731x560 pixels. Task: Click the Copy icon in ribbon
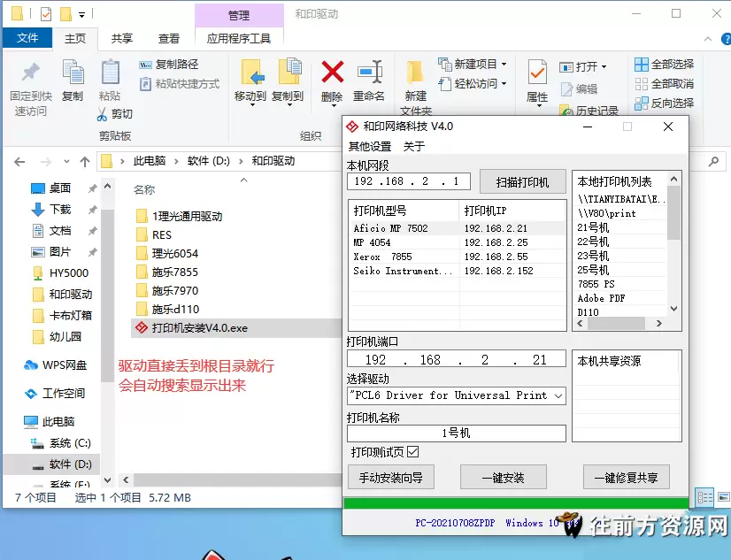coord(73,73)
